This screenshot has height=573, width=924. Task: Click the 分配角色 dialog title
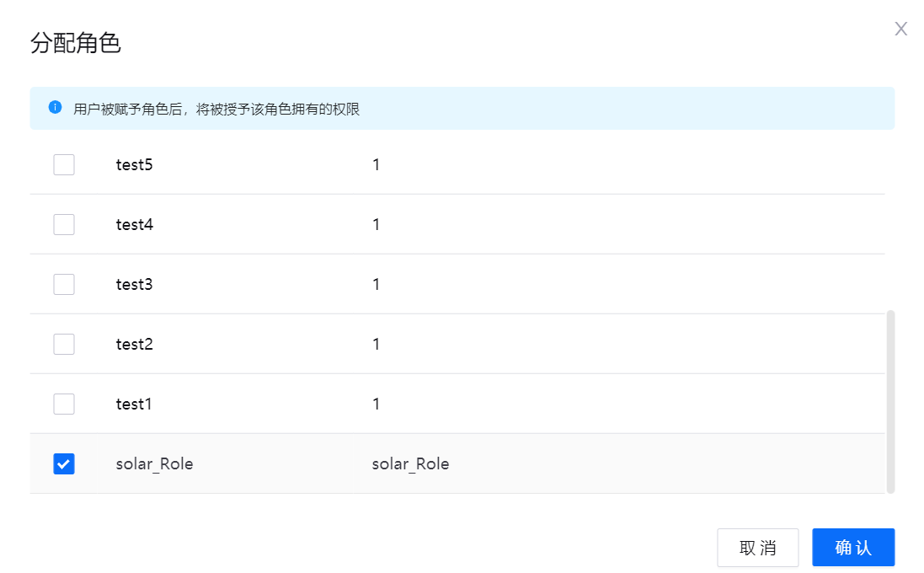coord(76,44)
